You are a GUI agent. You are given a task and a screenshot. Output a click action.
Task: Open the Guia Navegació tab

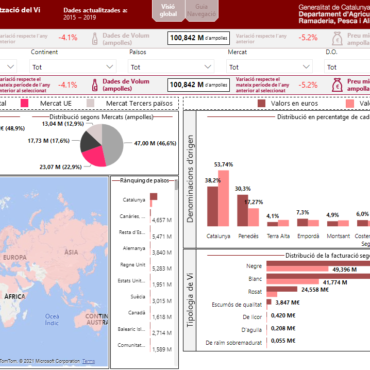[x=201, y=11]
